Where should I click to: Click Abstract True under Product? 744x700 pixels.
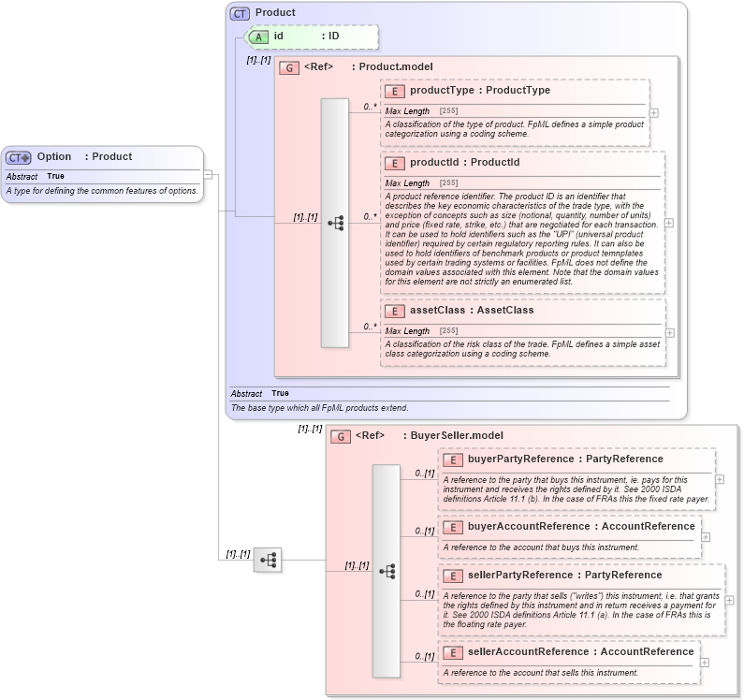click(259, 393)
